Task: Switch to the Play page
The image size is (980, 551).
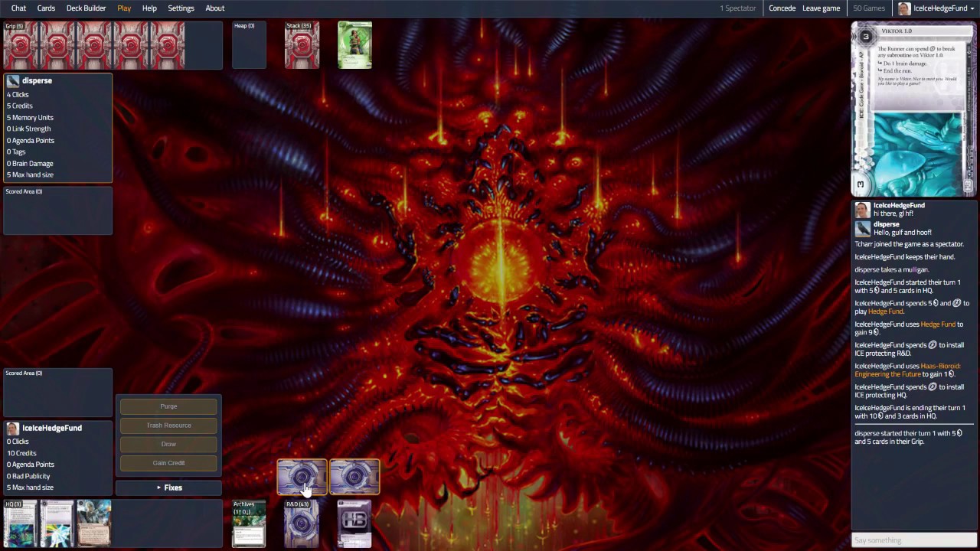Action: point(124,8)
